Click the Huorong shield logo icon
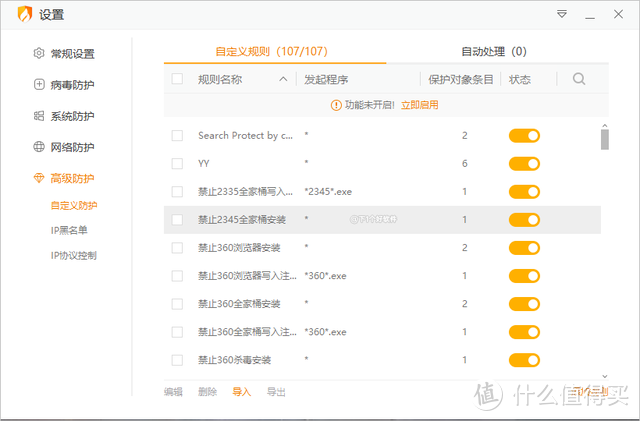This screenshot has width=640, height=421. tap(24, 14)
